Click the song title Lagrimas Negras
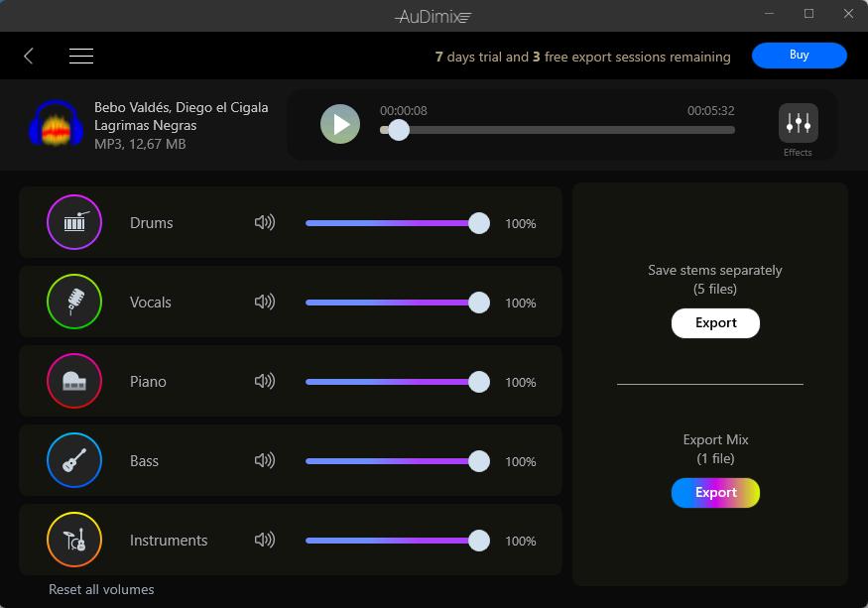 (x=146, y=126)
